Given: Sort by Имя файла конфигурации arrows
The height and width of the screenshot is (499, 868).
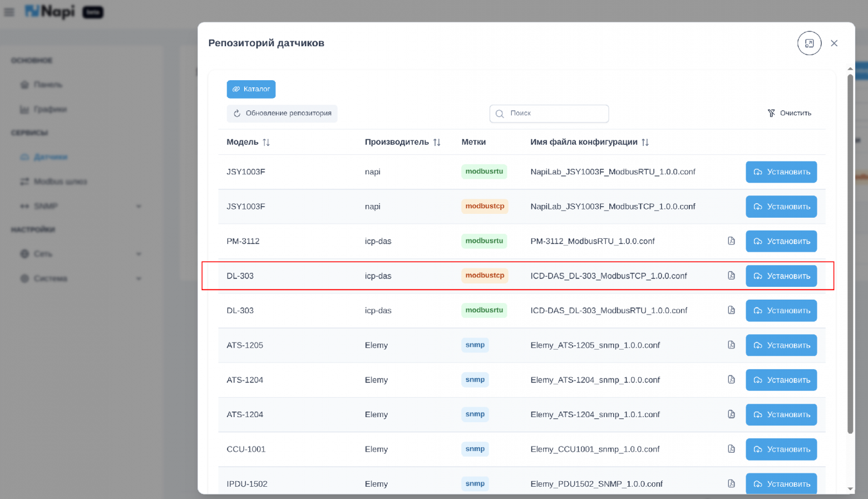Looking at the screenshot, I should tap(645, 143).
